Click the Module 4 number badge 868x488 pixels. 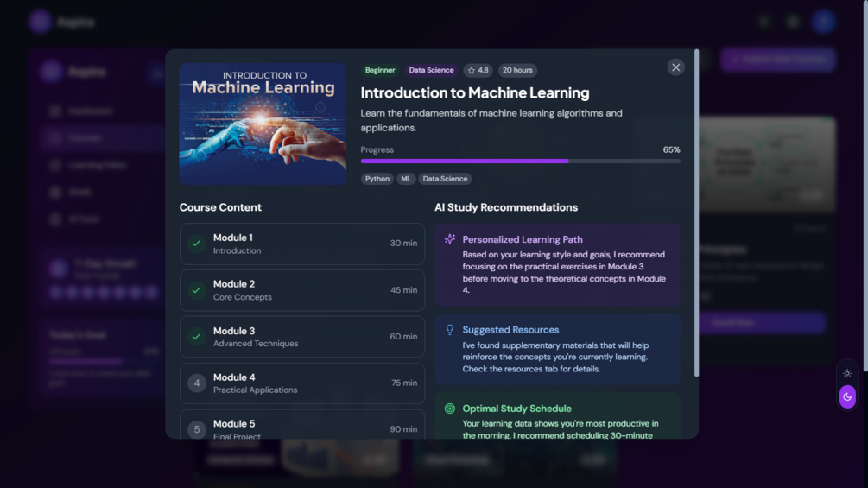[x=197, y=383]
